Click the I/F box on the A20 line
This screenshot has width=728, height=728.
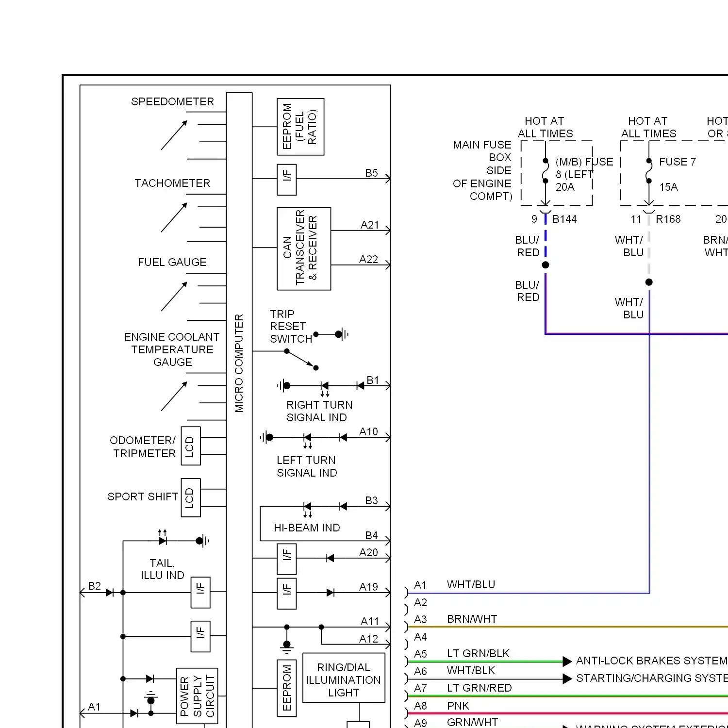287,559
